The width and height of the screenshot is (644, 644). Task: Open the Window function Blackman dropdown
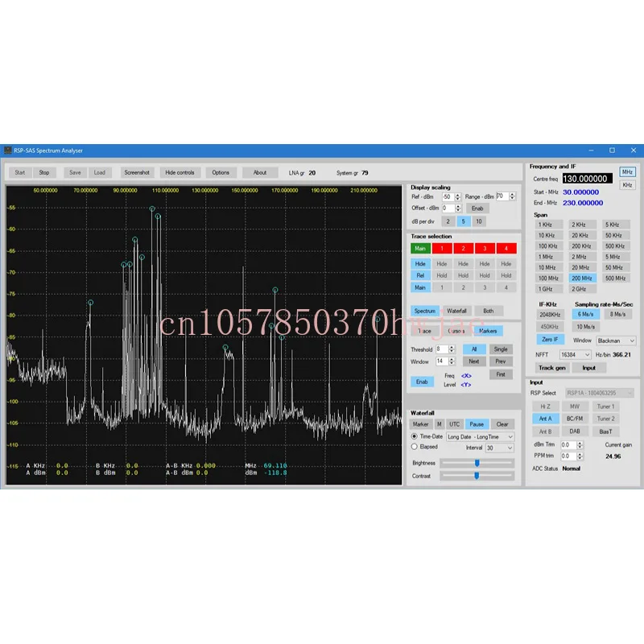pos(616,341)
